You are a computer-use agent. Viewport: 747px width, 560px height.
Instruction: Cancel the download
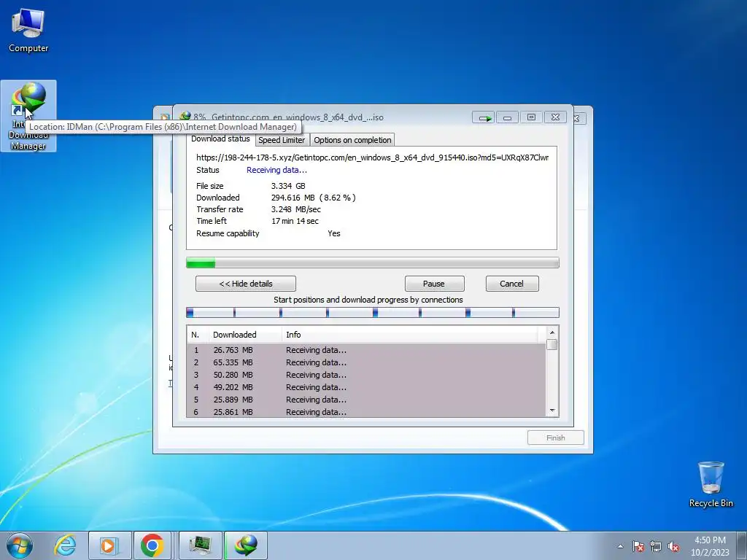pyautogui.click(x=512, y=284)
